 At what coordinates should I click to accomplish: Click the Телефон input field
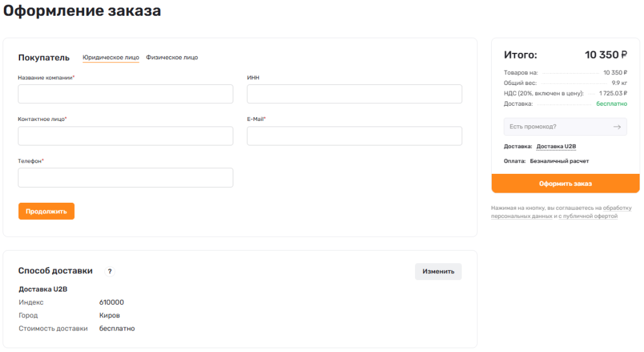125,178
